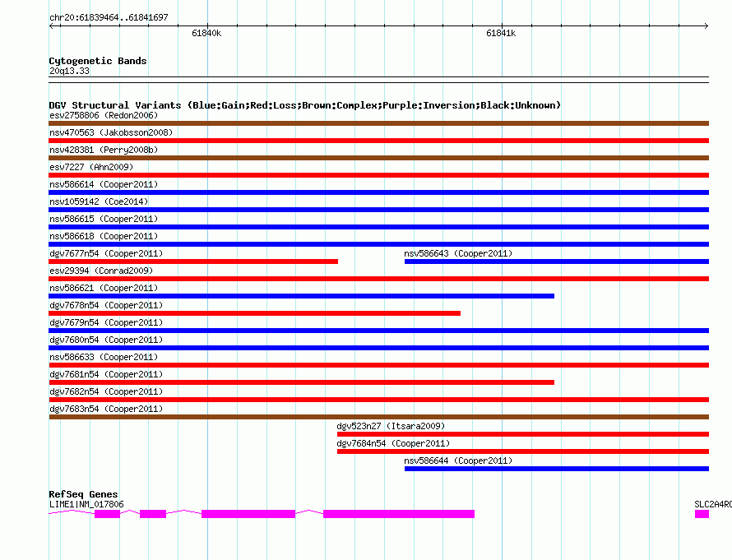Click the dgv7680n54 (Cooper2011) label

pos(106,340)
